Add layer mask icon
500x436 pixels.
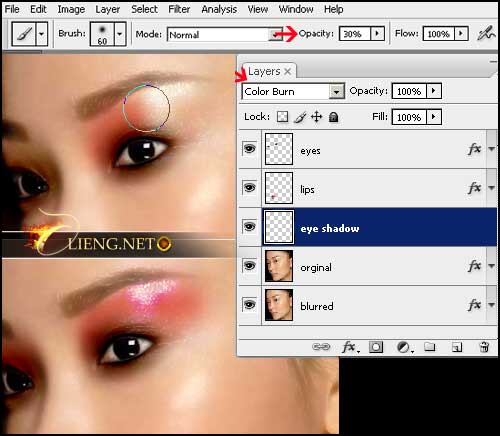coord(376,347)
